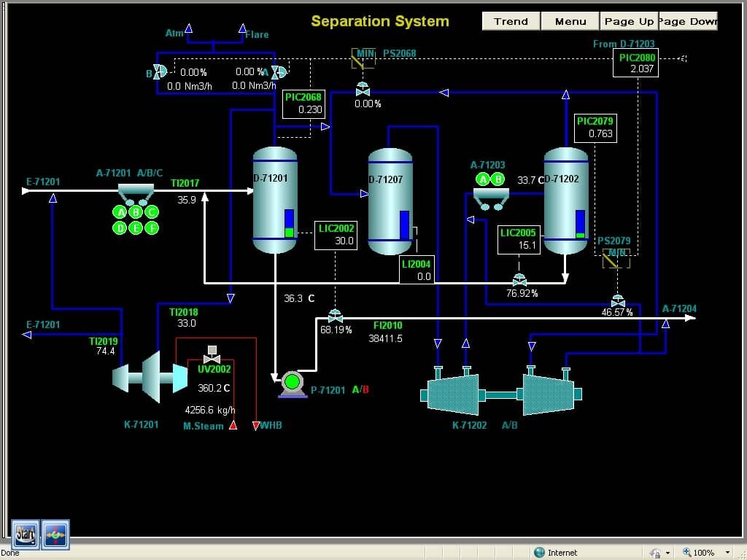
Task: Go to next screen with Page Down
Action: [688, 21]
